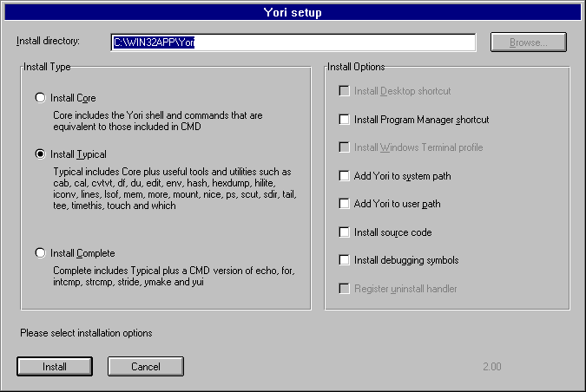Click the Core description text
Viewport: 586px width, 392px height.
pyautogui.click(x=157, y=121)
